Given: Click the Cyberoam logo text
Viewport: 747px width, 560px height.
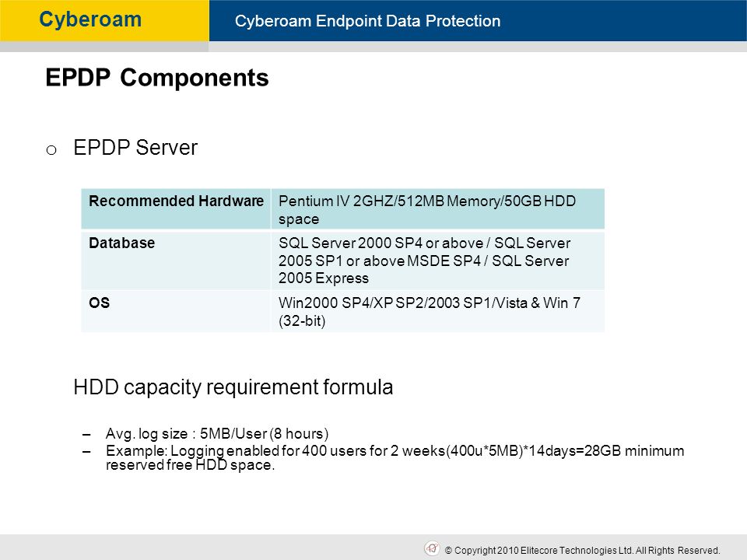Looking at the screenshot, I should click(x=90, y=20).
